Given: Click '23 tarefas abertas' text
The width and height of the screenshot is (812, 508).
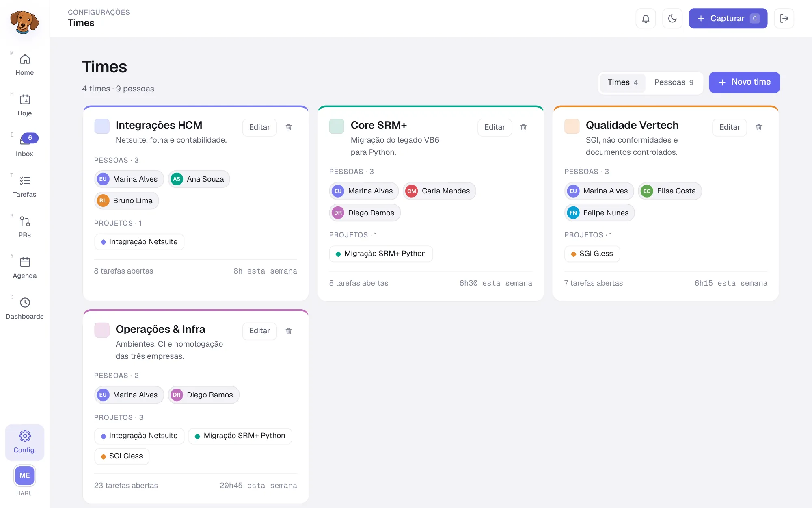Looking at the screenshot, I should [126, 486].
